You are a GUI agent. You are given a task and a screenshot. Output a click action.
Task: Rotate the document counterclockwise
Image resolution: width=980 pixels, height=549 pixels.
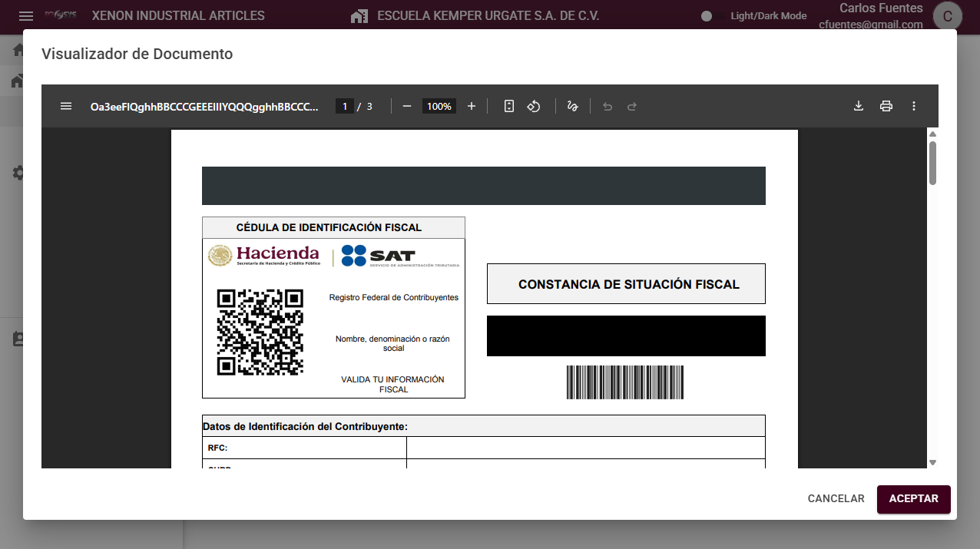pyautogui.click(x=534, y=106)
